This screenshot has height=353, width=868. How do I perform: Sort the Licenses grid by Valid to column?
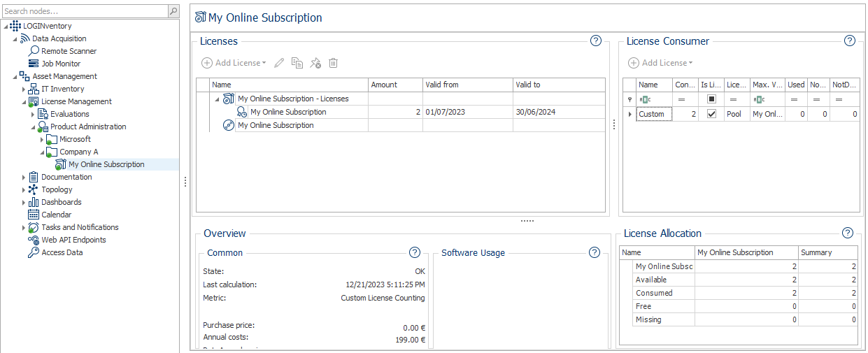559,85
